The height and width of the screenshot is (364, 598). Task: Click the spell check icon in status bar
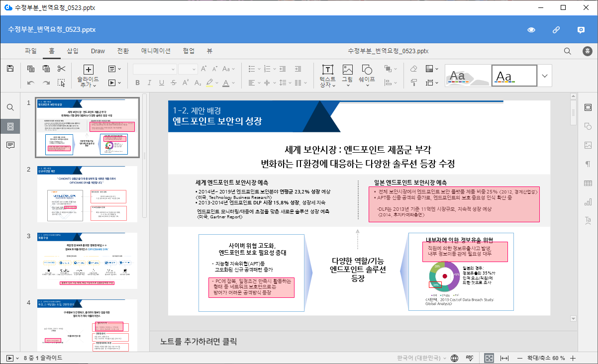[469, 358]
